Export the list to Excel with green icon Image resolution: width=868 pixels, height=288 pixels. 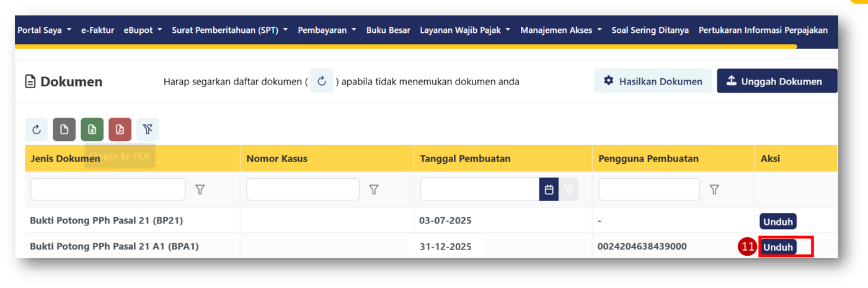click(x=92, y=129)
